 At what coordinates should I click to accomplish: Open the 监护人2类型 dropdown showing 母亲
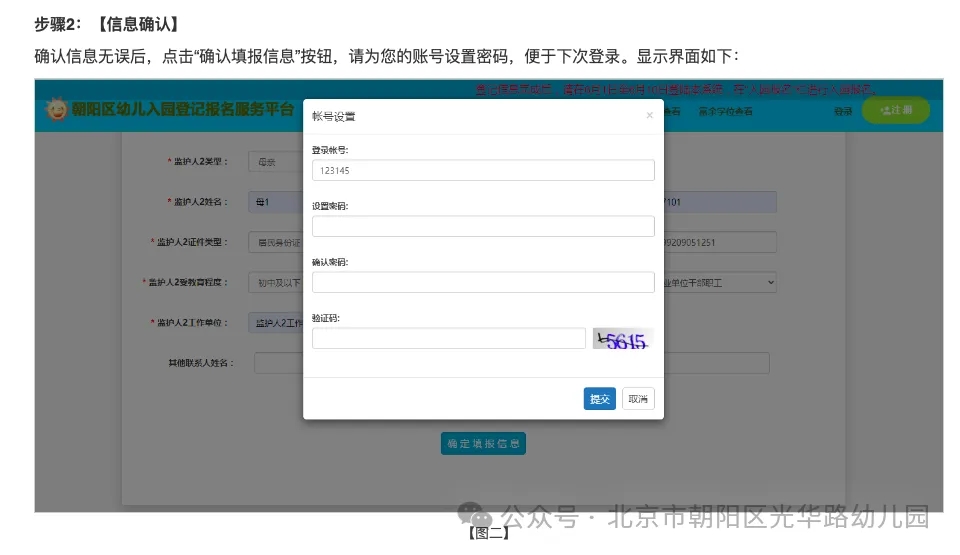click(x=276, y=162)
